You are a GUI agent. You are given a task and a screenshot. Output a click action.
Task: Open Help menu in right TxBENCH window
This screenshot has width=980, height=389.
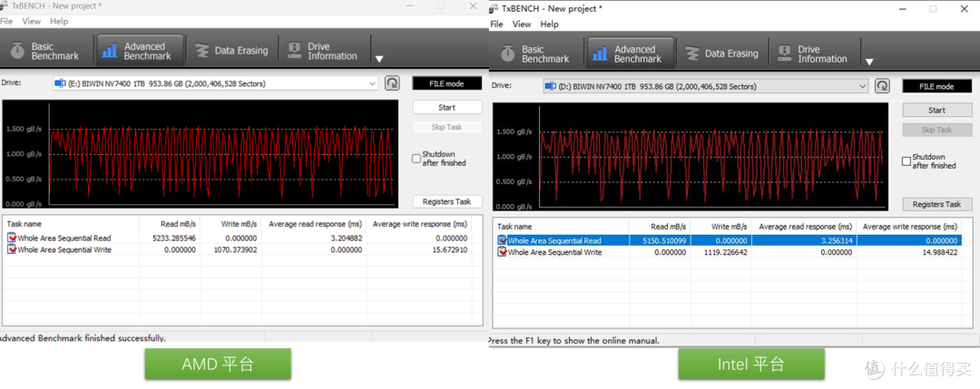tap(549, 24)
